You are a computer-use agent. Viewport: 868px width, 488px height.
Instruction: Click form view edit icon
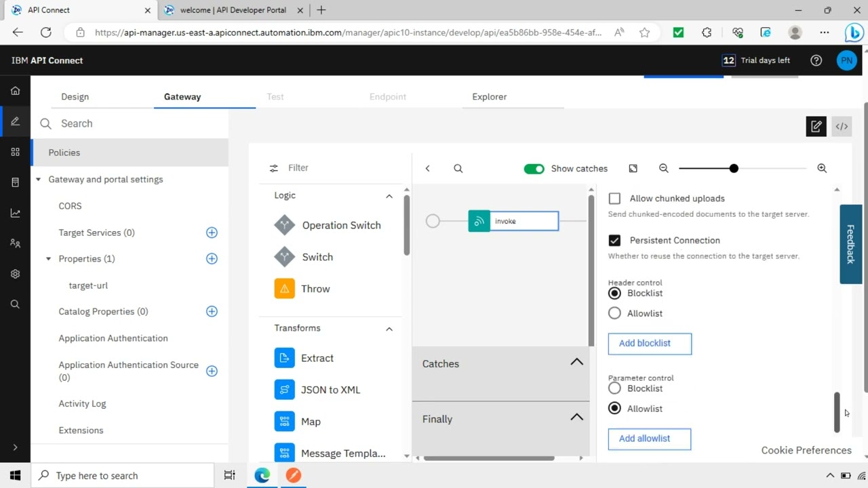[816, 126]
